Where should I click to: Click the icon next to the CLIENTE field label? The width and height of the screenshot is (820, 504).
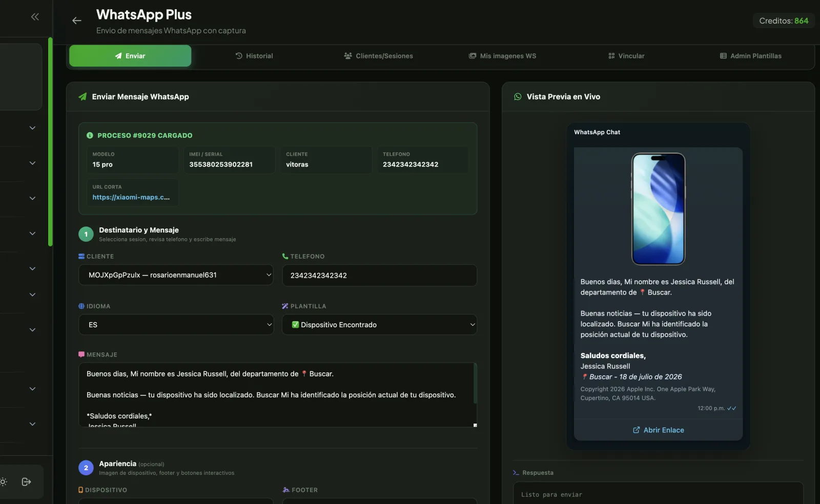click(x=81, y=256)
